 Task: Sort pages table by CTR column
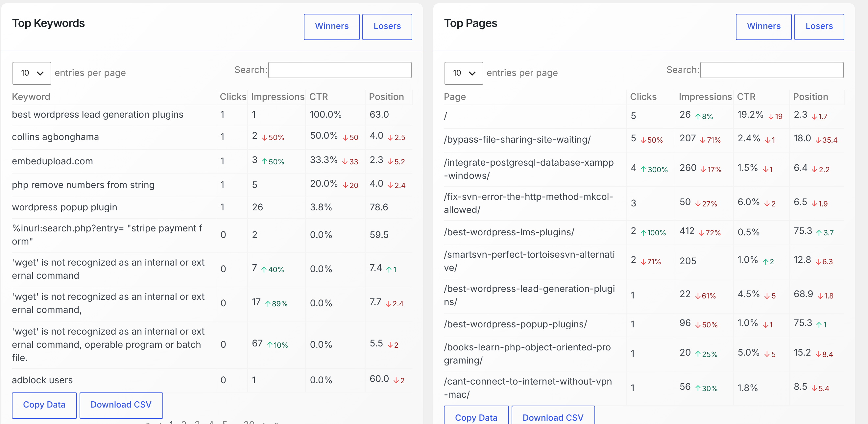coord(746,97)
